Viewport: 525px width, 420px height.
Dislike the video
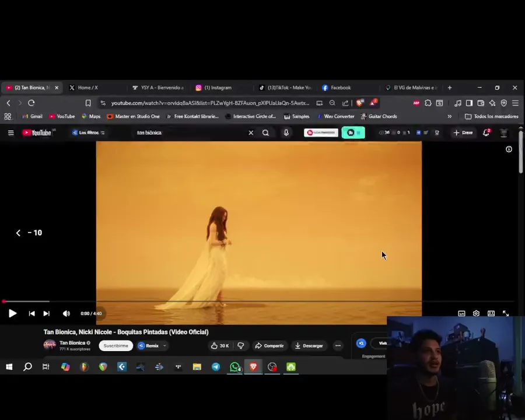tap(241, 346)
